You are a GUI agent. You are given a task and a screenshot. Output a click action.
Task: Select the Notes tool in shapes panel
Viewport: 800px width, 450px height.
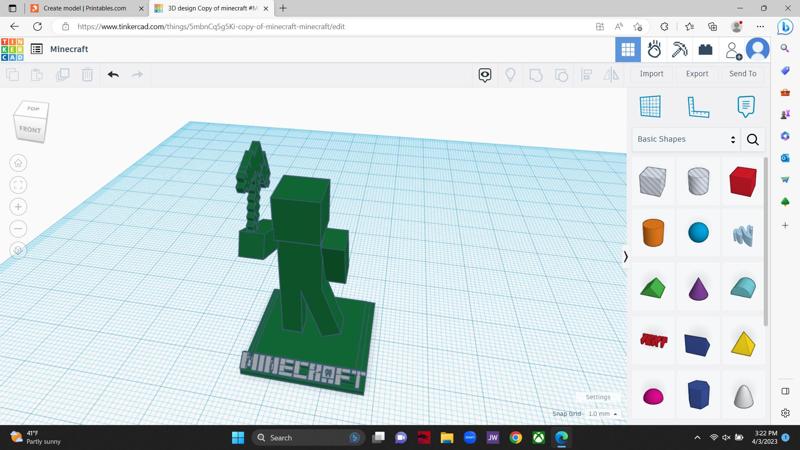(x=746, y=107)
